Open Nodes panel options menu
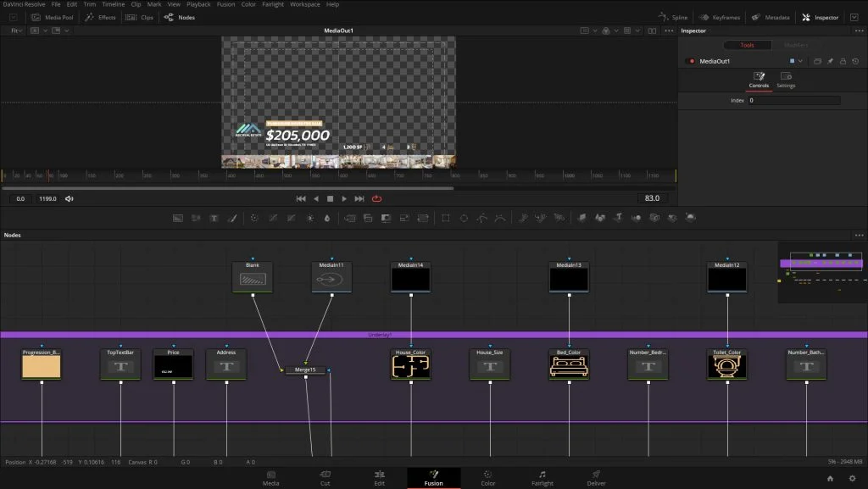 tap(860, 235)
